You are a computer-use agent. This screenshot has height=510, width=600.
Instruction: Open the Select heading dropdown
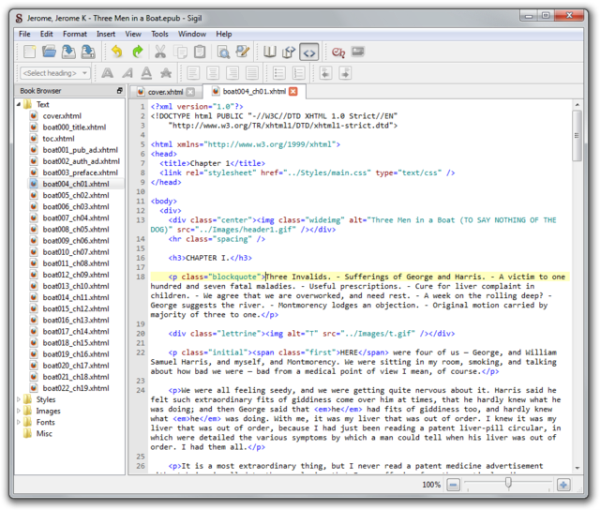pyautogui.click(x=55, y=73)
